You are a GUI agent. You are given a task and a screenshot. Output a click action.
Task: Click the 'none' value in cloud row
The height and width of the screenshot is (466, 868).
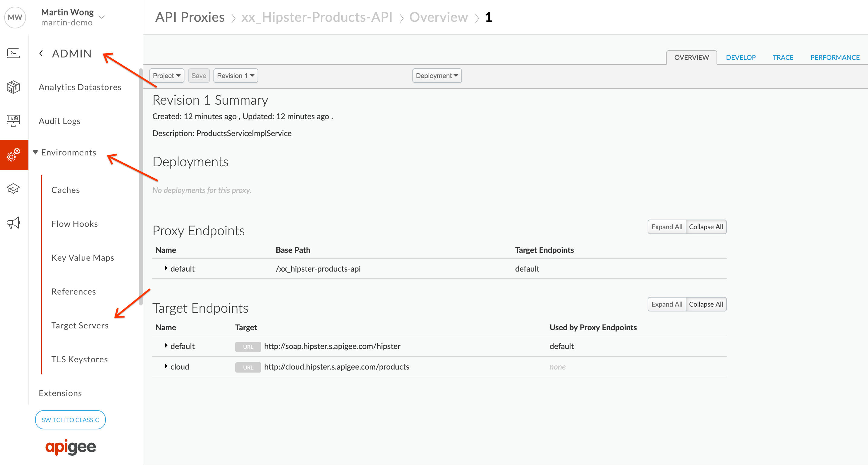click(x=557, y=367)
